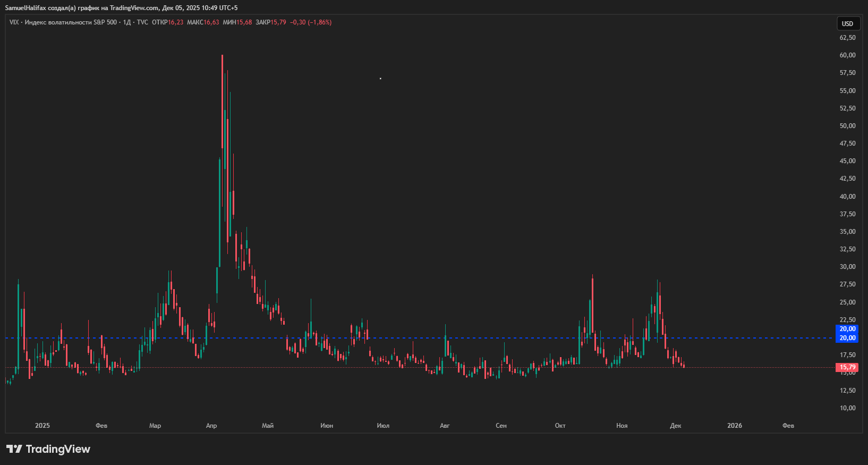The height and width of the screenshot is (465, 868).
Task: Click the 60,00 price axis label
Action: coord(848,55)
